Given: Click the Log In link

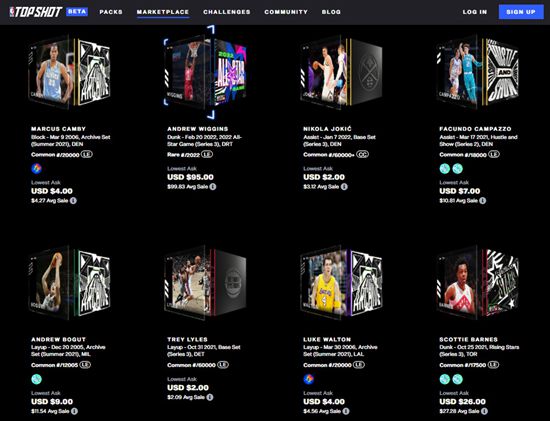Looking at the screenshot, I should tap(475, 12).
